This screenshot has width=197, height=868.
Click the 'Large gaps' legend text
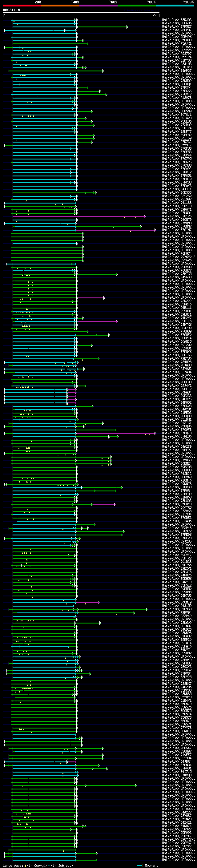pyautogui.click(x=13, y=865)
